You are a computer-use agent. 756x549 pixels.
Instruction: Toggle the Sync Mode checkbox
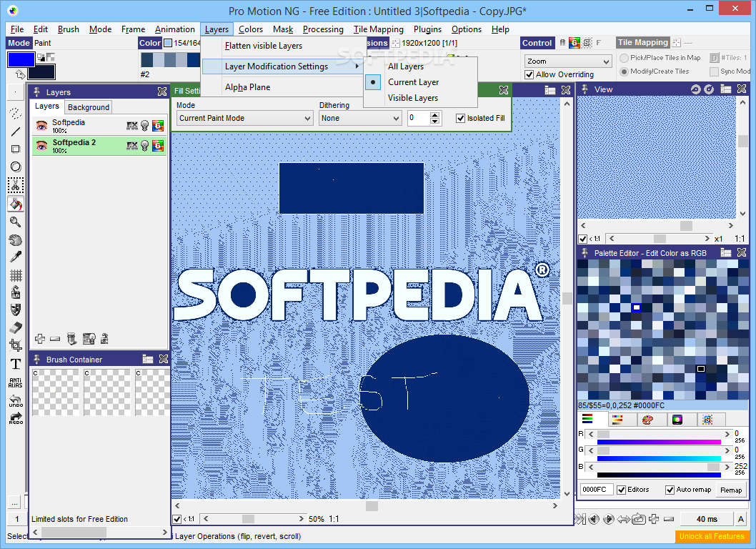714,71
